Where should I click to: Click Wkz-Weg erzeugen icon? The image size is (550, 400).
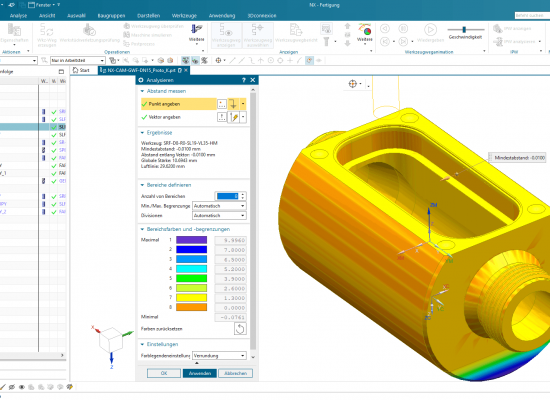coord(46,30)
